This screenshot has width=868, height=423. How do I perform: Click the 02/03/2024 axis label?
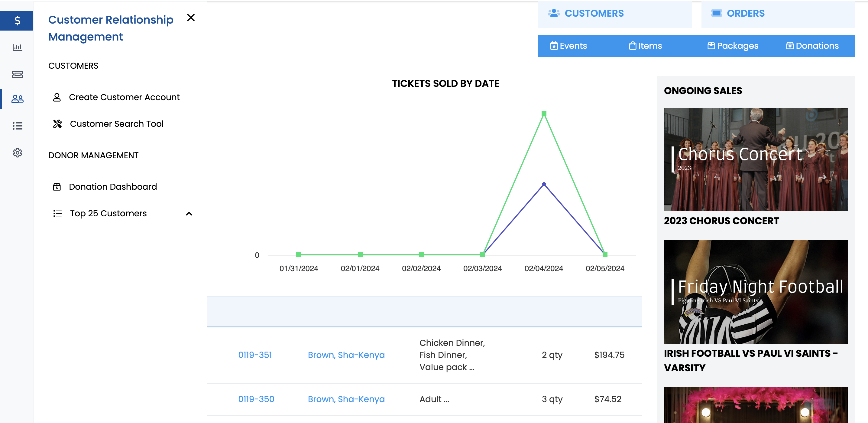483,268
